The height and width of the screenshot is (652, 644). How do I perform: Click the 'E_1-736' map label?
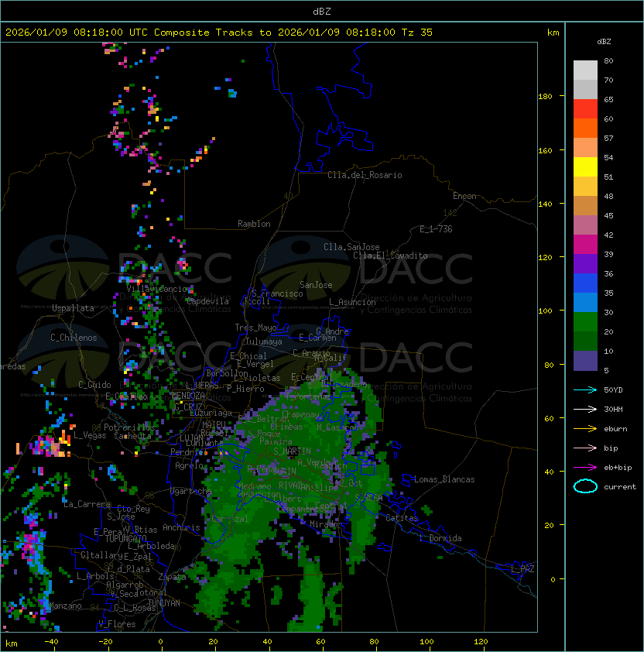[436, 229]
